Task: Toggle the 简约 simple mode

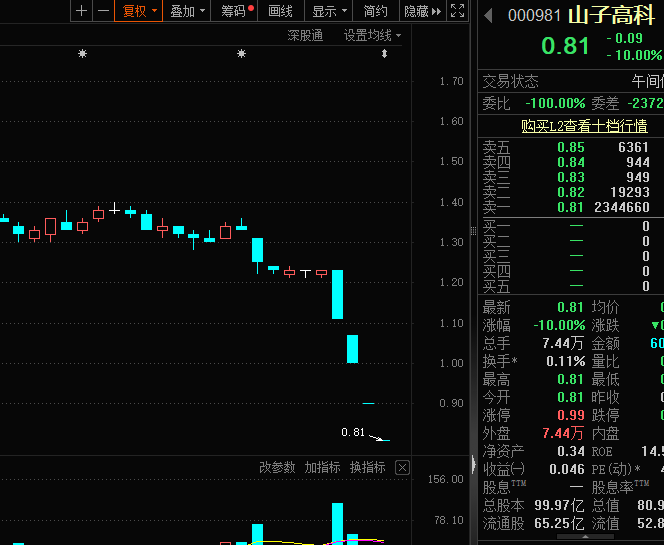Action: 376,11
